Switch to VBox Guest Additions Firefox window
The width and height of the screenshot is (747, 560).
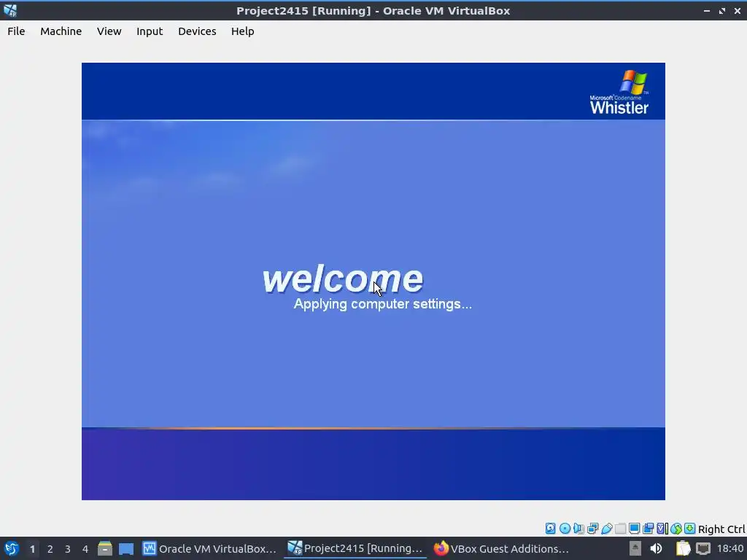coord(501,548)
